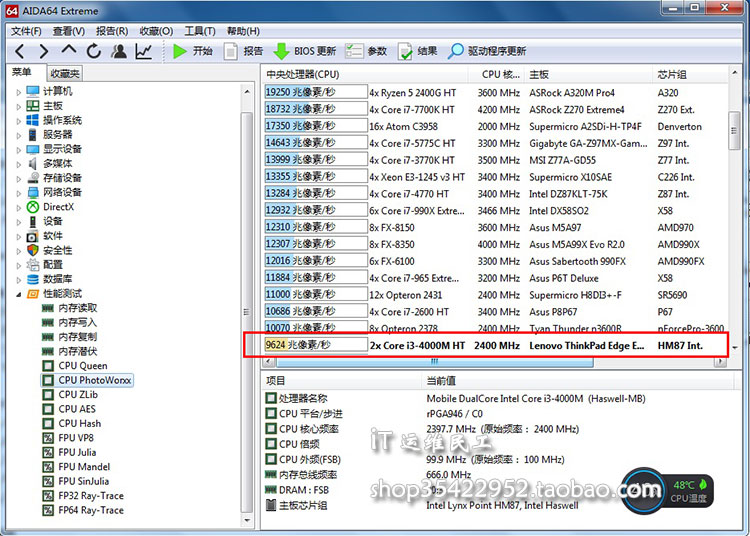The height and width of the screenshot is (536, 750).
Task: Start benchmark with green play button
Action: tap(192, 51)
